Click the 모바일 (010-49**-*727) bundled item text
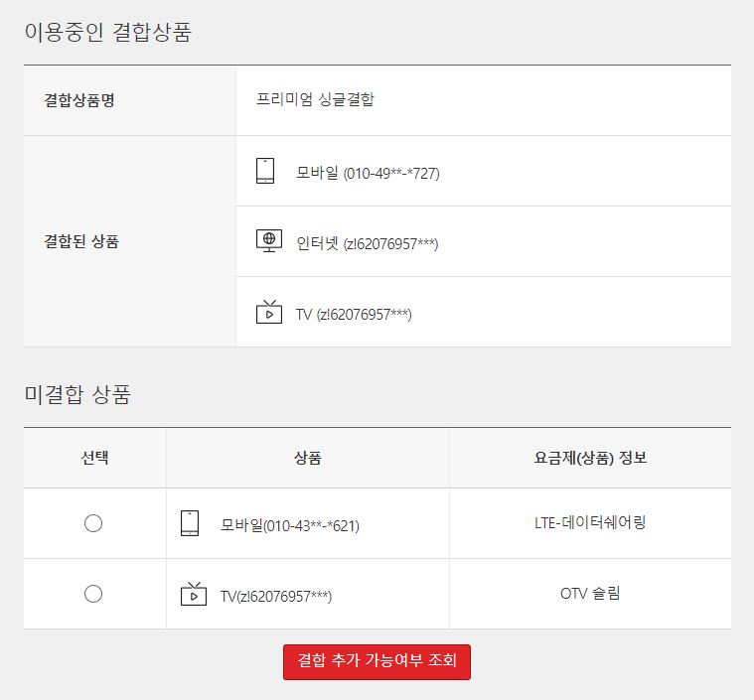This screenshot has width=754, height=700. (x=368, y=173)
